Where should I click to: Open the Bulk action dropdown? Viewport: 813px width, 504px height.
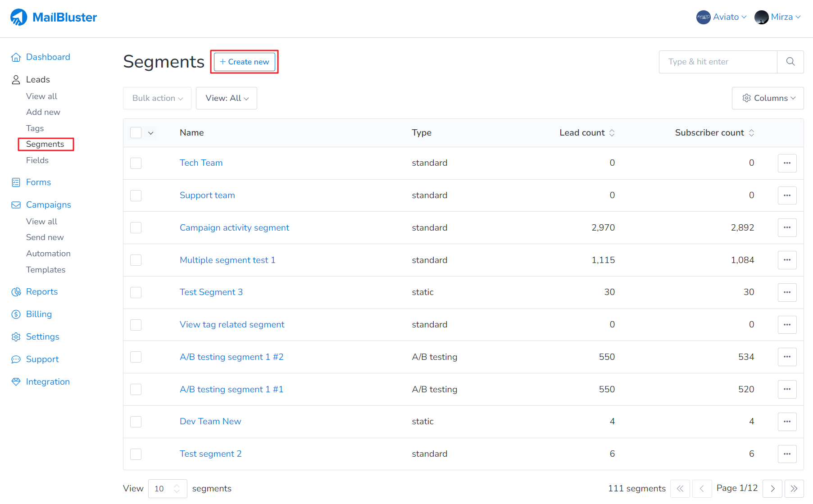157,98
